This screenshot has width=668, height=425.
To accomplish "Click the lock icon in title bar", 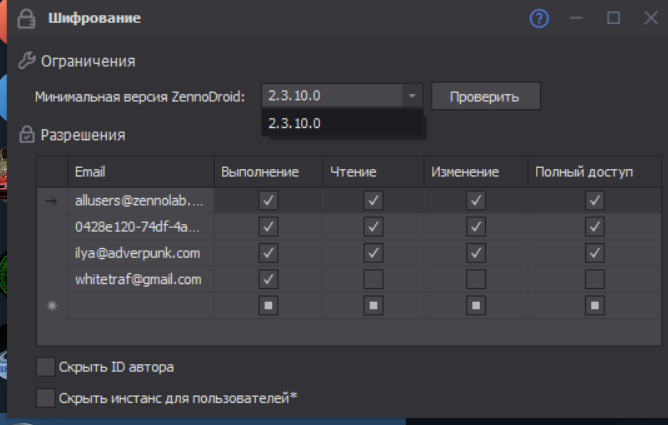I will pyautogui.click(x=27, y=18).
